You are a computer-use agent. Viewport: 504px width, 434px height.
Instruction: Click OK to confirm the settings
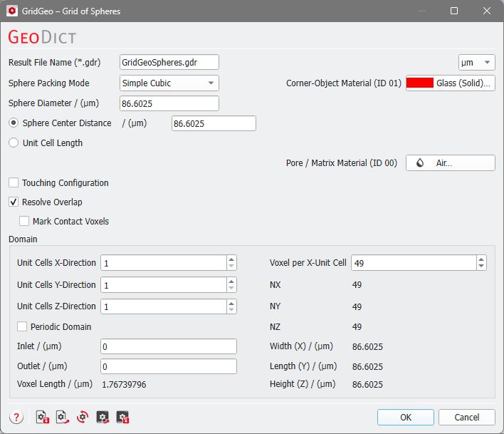[406, 418]
